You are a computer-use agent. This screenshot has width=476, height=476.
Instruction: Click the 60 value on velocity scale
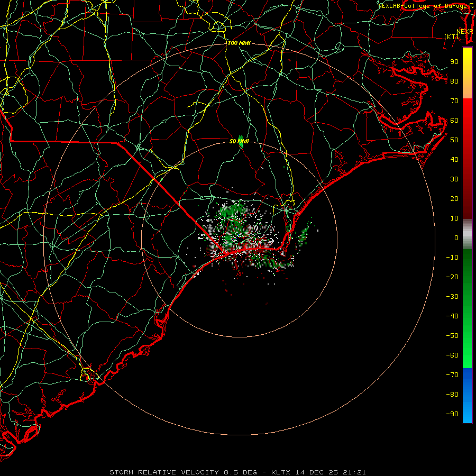(454, 120)
